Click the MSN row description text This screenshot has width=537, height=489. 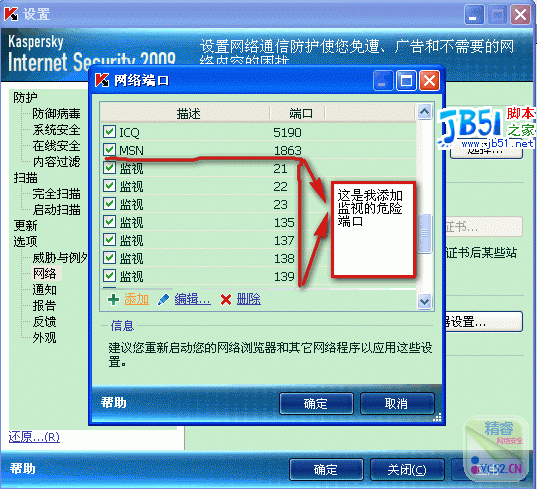point(131,150)
